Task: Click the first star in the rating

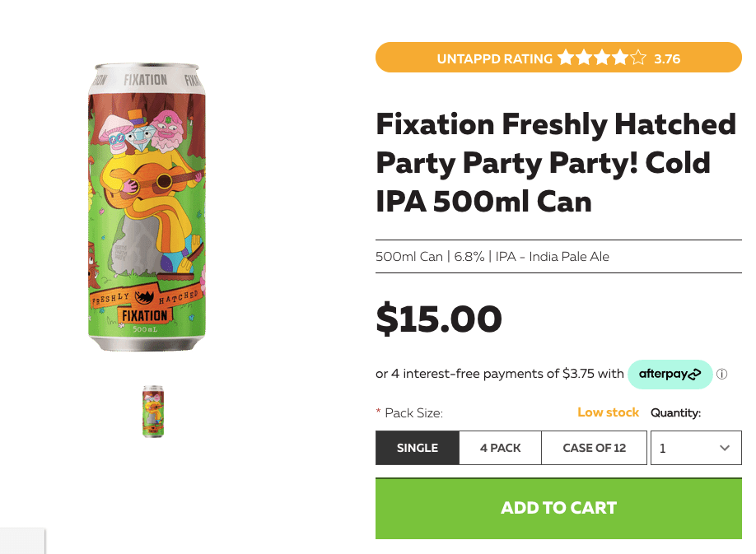Action: 565,58
